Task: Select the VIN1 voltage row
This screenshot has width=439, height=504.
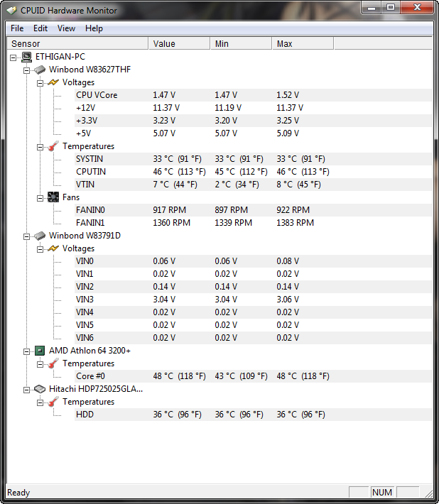Action: [x=253, y=274]
